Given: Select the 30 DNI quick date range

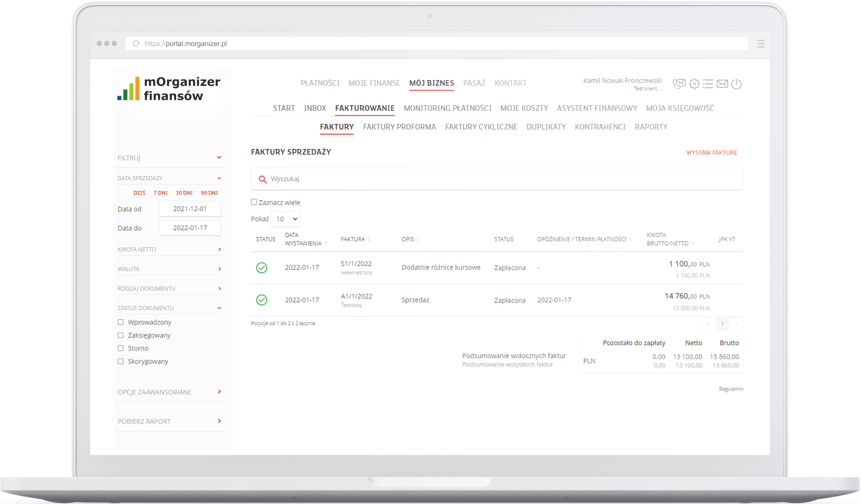Looking at the screenshot, I should (x=184, y=193).
